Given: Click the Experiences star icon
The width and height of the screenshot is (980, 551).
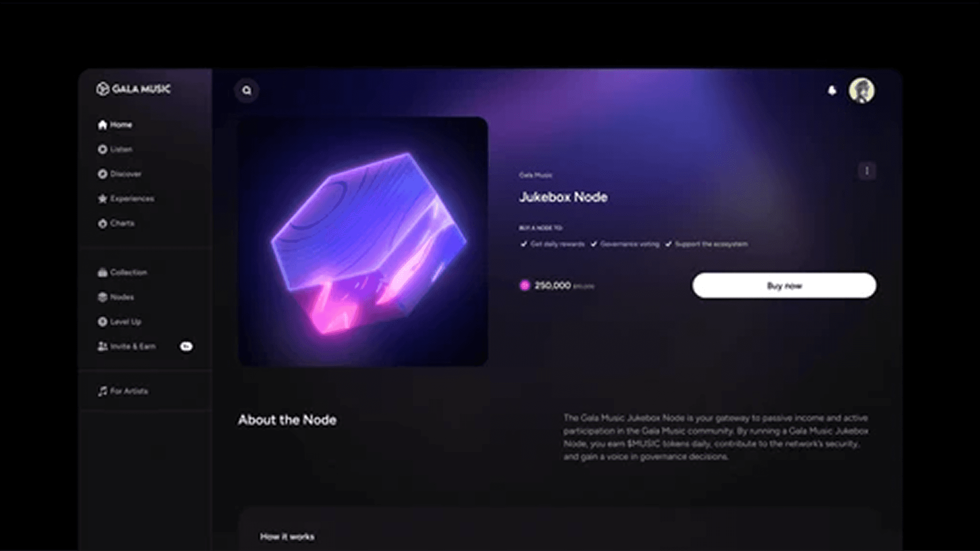Looking at the screenshot, I should tap(102, 198).
